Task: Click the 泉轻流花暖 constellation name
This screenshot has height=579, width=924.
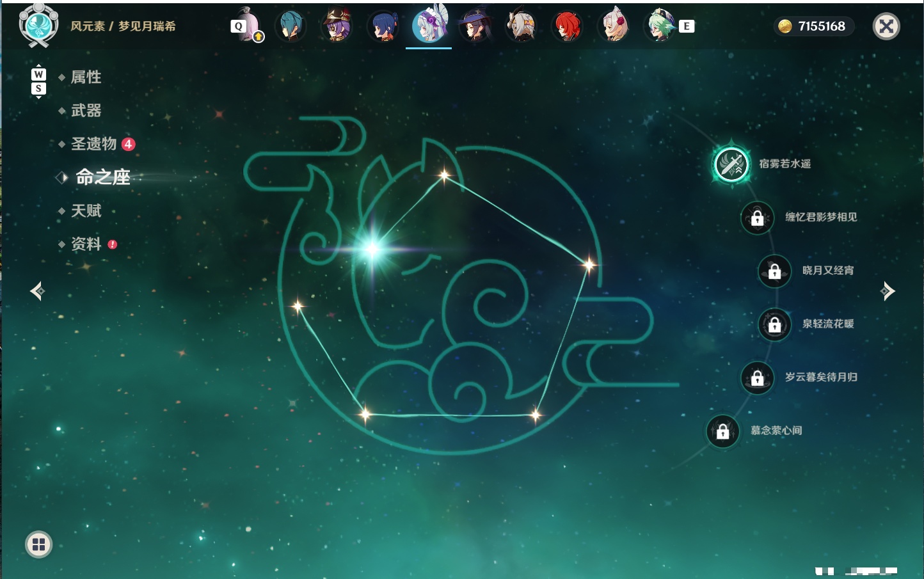Action: [828, 324]
